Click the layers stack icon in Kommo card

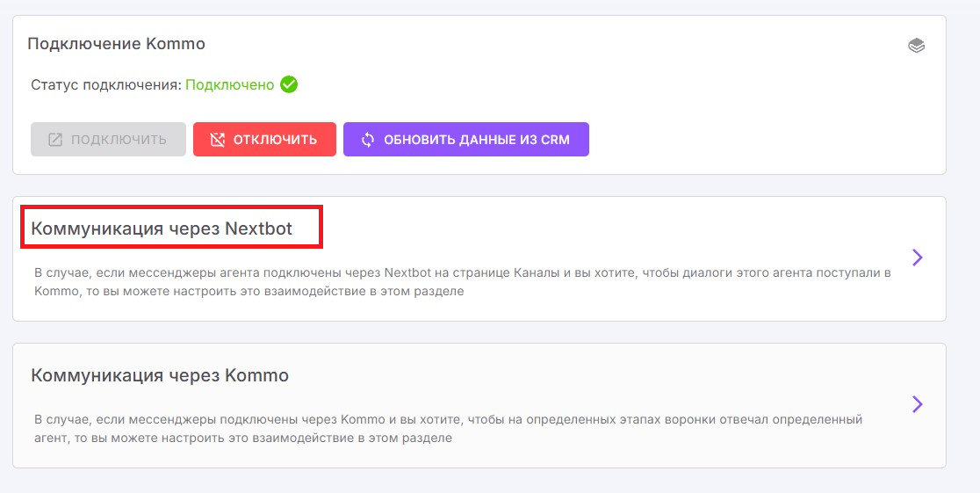(x=916, y=46)
